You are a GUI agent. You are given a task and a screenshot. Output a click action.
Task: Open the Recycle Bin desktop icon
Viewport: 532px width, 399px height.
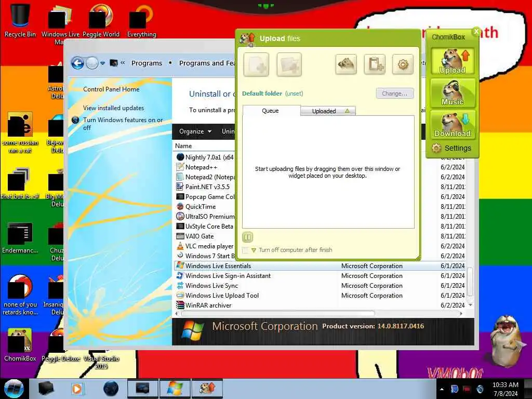point(20,20)
